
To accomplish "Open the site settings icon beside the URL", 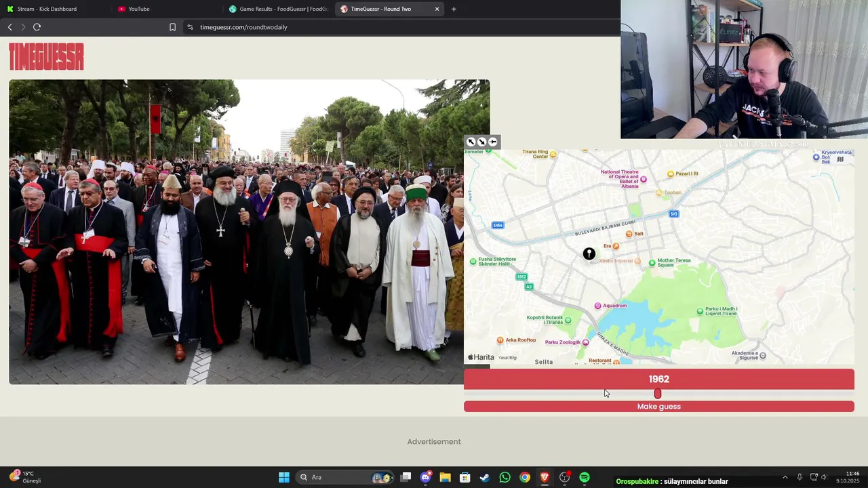I will coord(190,27).
